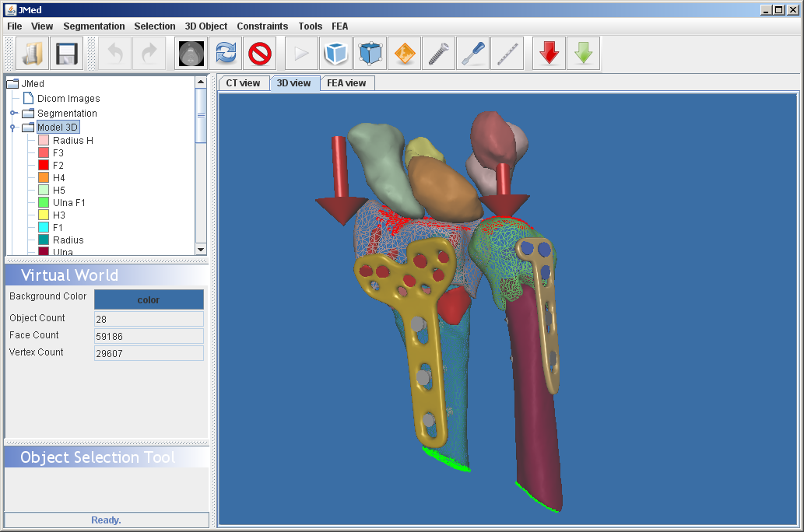Click the CT scan image toolbar icon
Image resolution: width=804 pixels, height=532 pixels.
(x=191, y=54)
